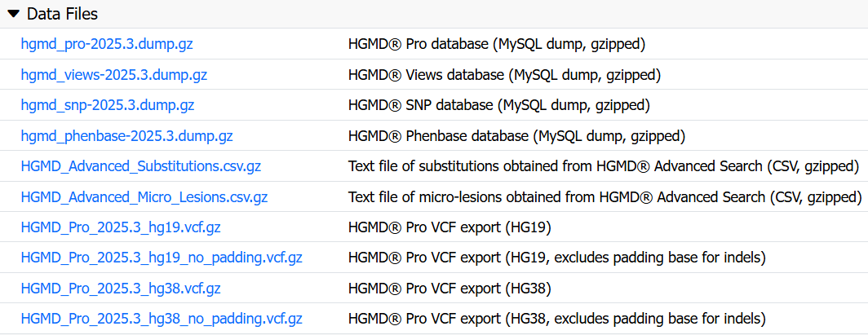Click the HGMD Pro database description text
The image size is (868, 335).
pos(497,44)
